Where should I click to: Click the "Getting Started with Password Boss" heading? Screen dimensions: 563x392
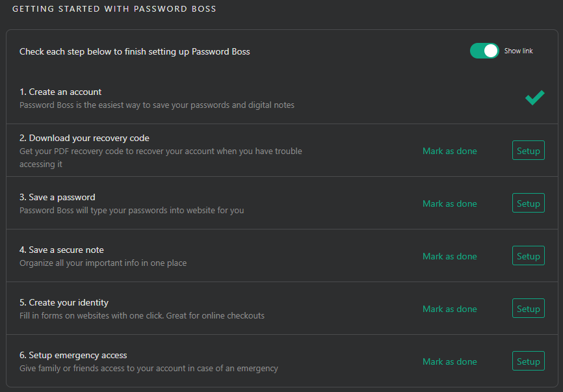114,9
